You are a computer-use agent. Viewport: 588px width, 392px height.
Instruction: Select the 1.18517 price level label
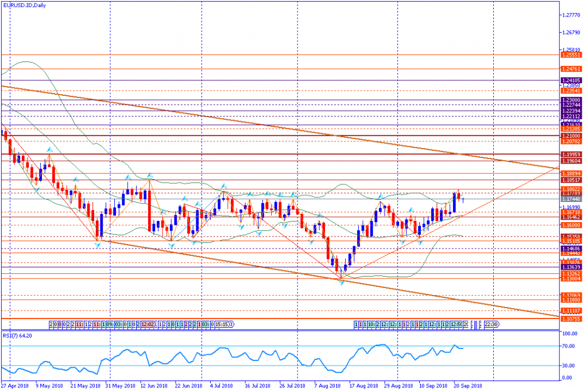coord(571,180)
